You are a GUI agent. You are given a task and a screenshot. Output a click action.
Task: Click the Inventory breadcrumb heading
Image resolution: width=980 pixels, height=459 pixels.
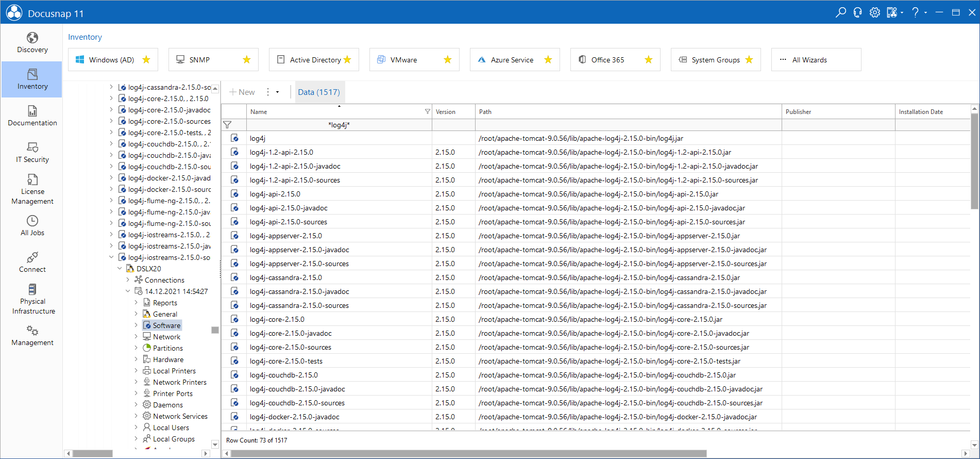click(85, 37)
